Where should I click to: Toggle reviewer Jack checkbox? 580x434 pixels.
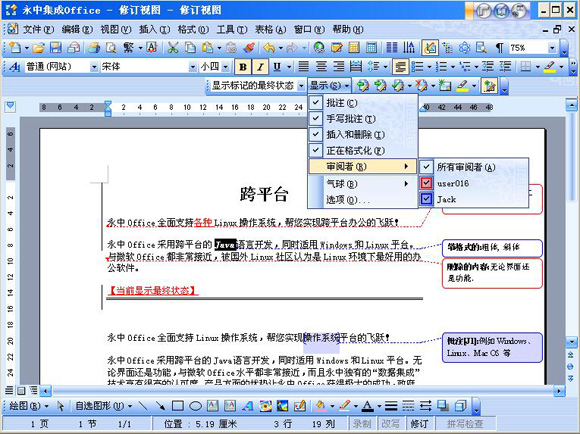coord(474,199)
